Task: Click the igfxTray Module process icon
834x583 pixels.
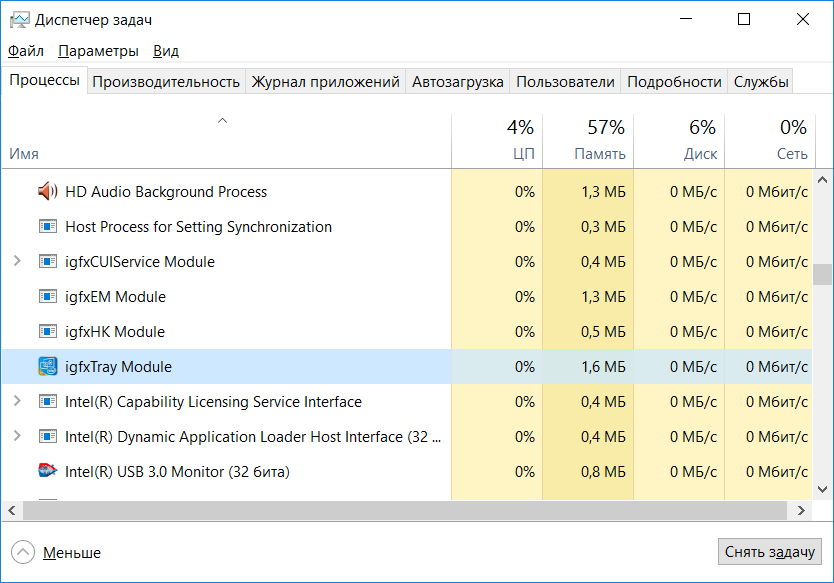Action: coord(47,367)
